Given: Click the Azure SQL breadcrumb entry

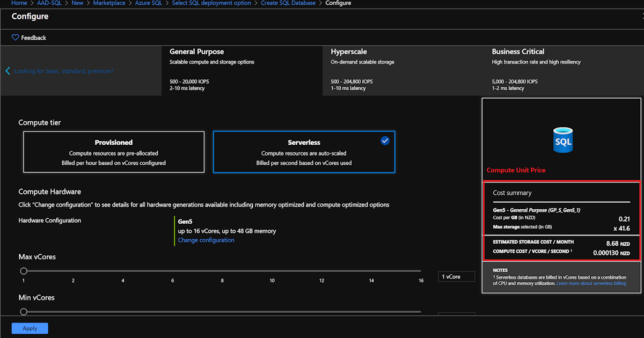Looking at the screenshot, I should click(149, 3).
